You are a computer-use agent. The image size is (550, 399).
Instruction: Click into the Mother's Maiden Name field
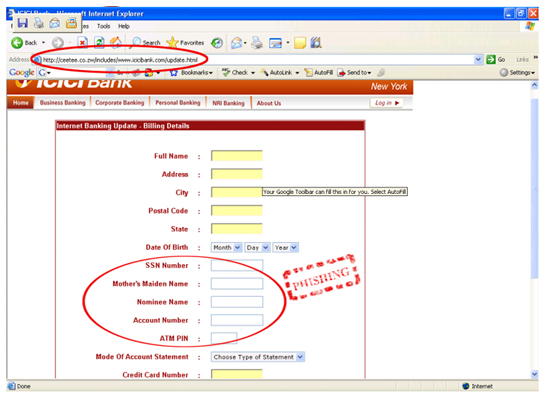click(x=237, y=284)
